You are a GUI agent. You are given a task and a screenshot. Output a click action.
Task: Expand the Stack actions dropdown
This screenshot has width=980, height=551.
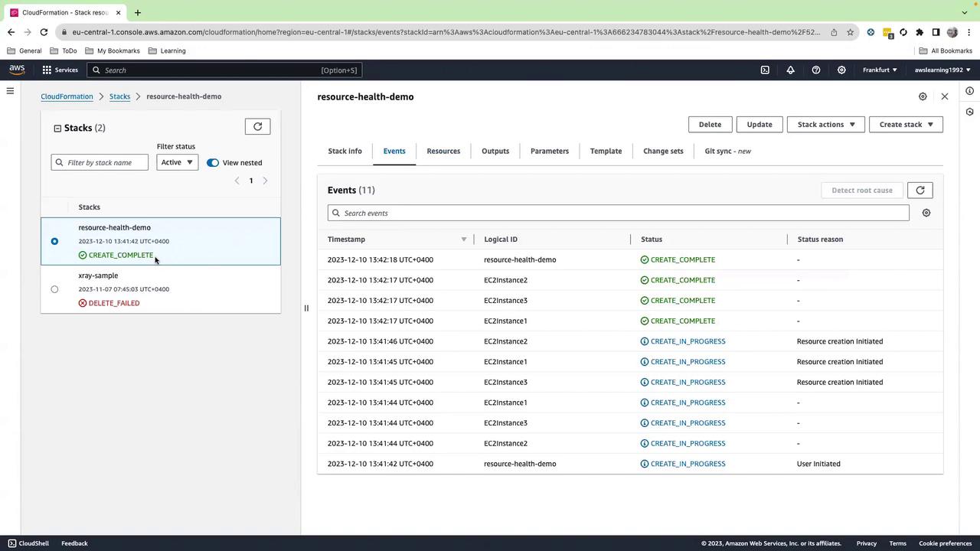[825, 125]
